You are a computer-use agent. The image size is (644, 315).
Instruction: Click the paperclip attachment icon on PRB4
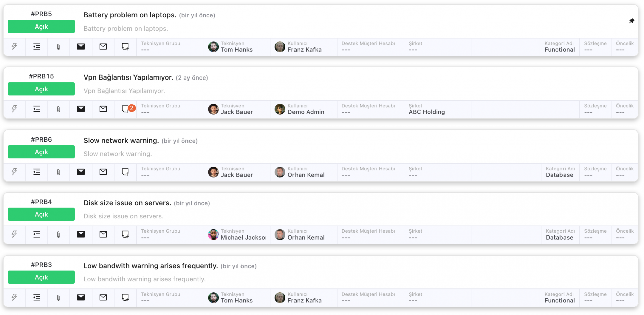[59, 234]
